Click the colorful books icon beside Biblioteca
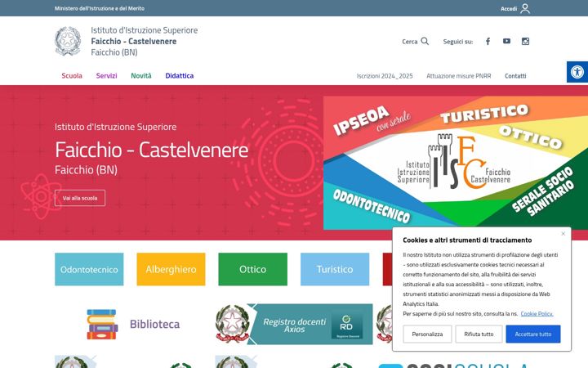 pos(102,324)
